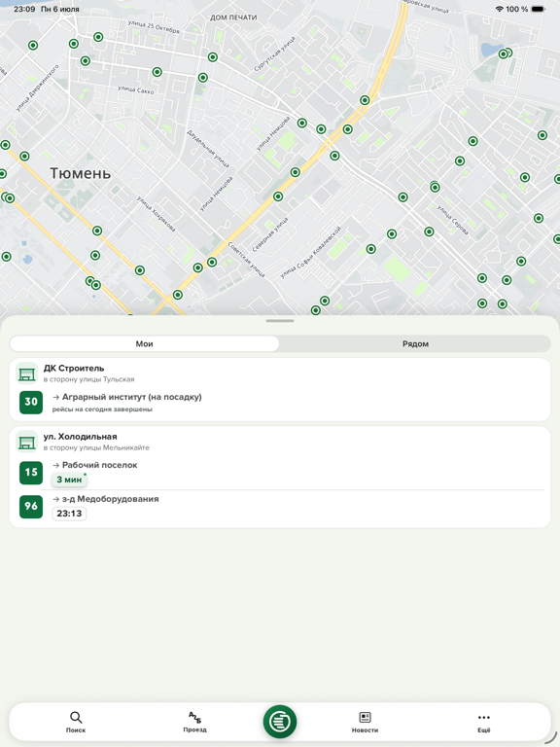Switch to the Рядом tab
The image size is (560, 747).
click(415, 343)
